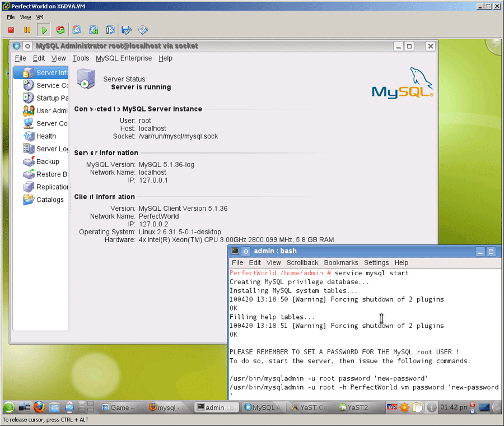
Task: Click the info tray icon
Action: [x=432, y=408]
